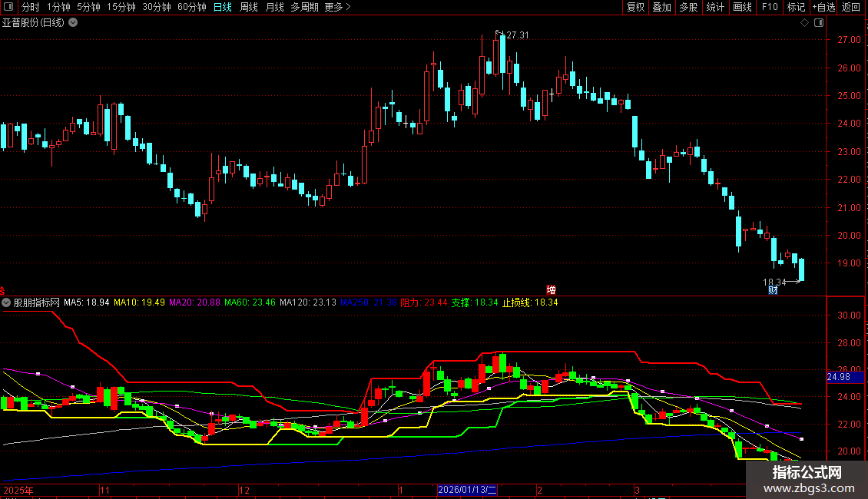Image resolution: width=868 pixels, height=499 pixels.
Task: Open the 统计 statistics button
Action: [x=715, y=7]
